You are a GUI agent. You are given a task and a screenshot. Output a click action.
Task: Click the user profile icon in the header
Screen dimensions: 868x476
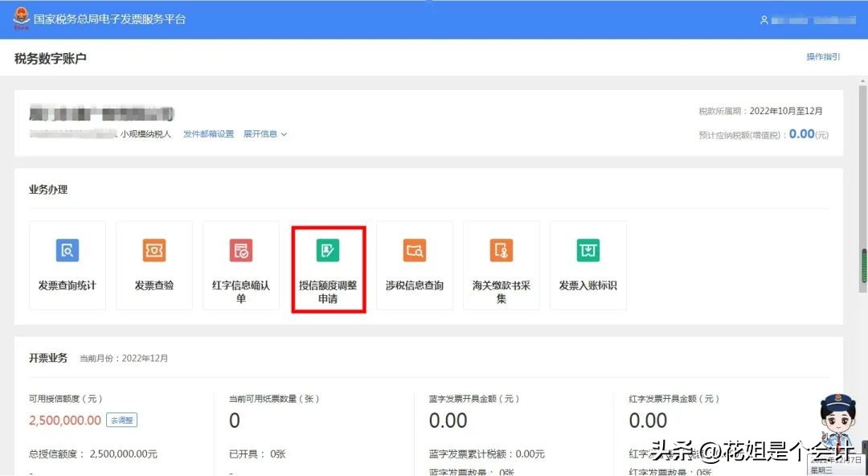[764, 20]
